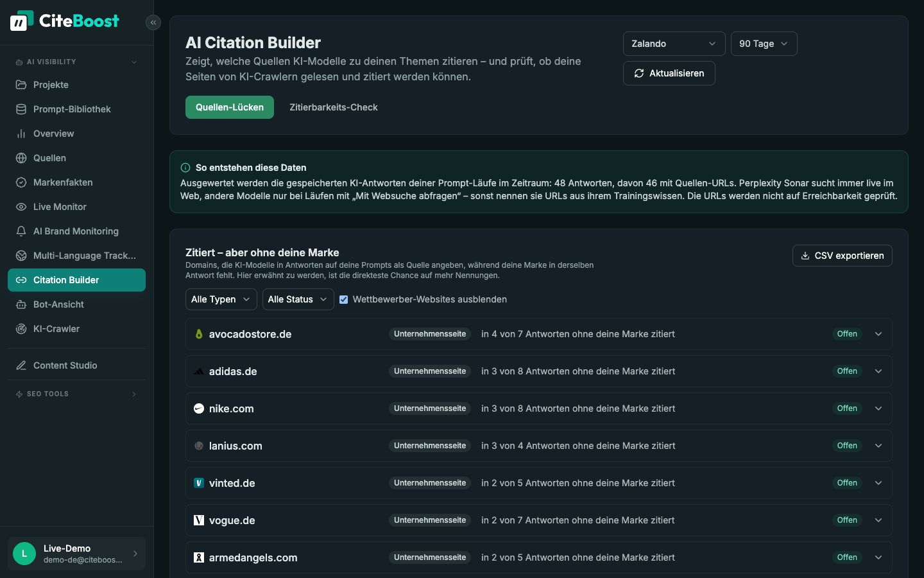The image size is (924, 578).
Task: Open the Prompt-Bibliothek database icon
Action: click(21, 109)
